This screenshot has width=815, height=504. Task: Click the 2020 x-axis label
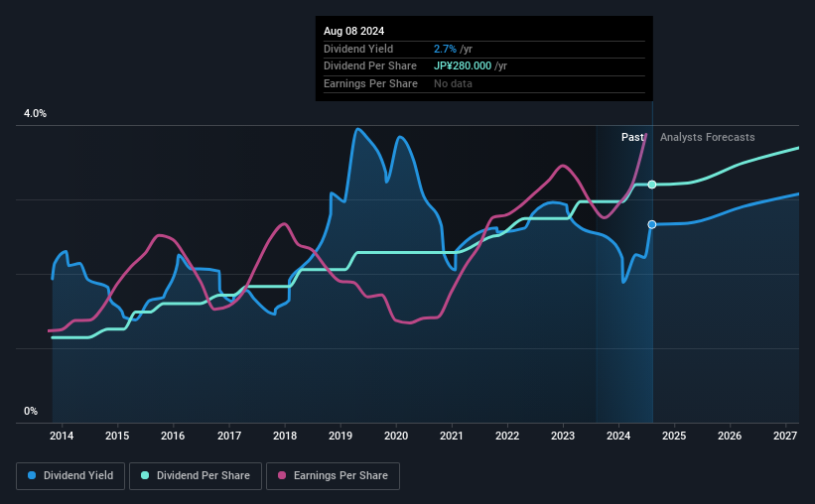pos(396,436)
